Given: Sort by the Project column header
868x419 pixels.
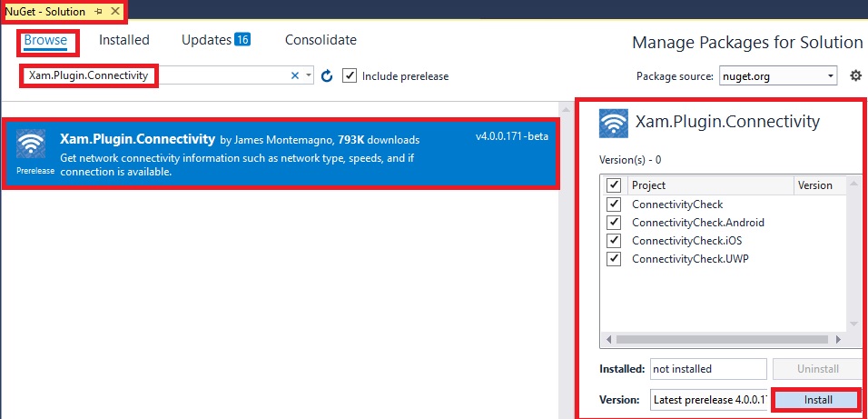Looking at the screenshot, I should coord(711,185).
